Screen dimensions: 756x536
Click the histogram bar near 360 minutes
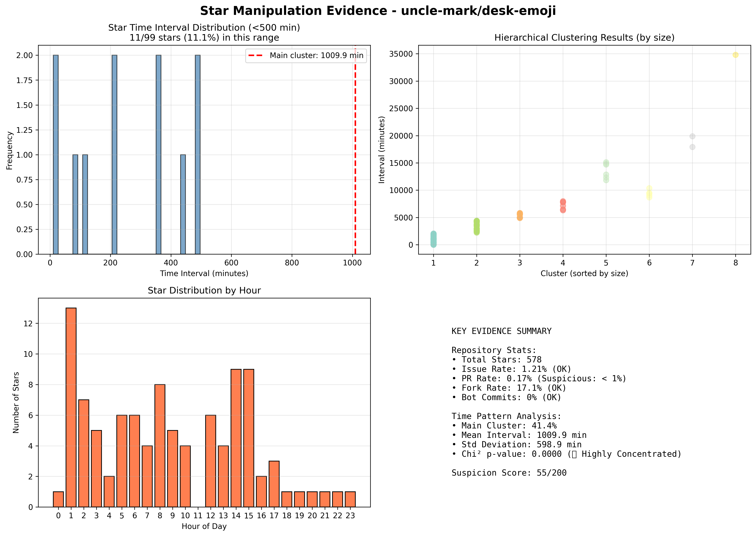click(159, 155)
